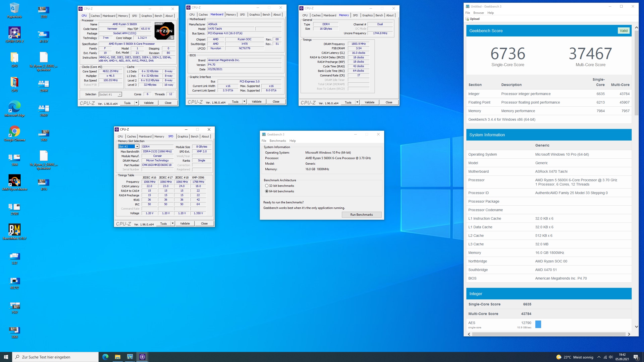Image resolution: width=644 pixels, height=362 pixels.
Task: Expand Tools dropdown arrow in Mainboard window
Action: click(244, 102)
